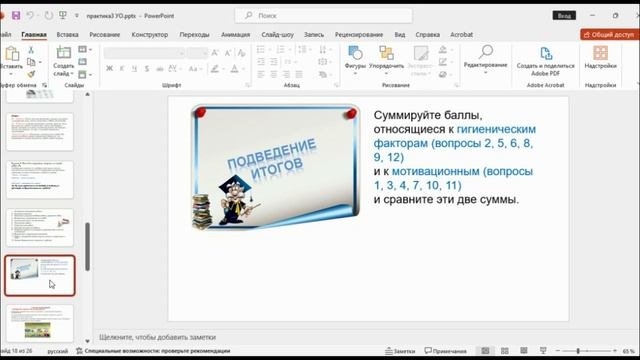Click the Вставить paste icon
This screenshot has height=360, width=640.
pos(12,54)
